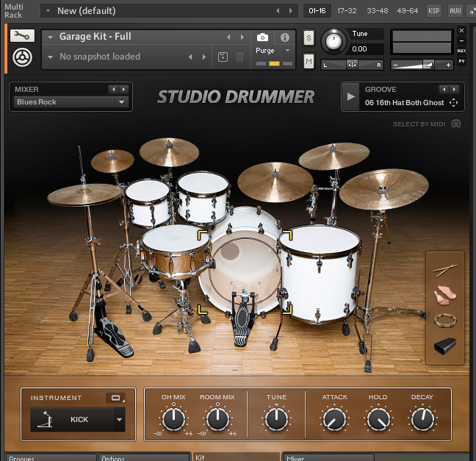
Task: Select the small left rack tom
Action: 148,203
